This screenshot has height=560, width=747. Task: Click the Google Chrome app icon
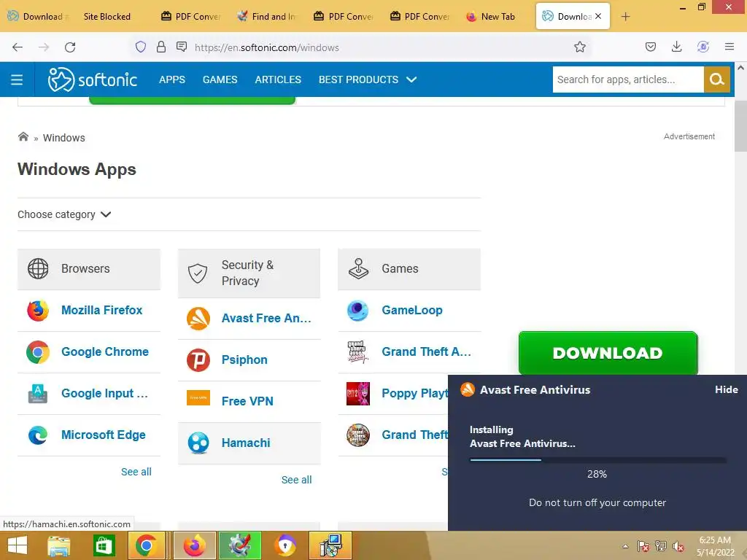[x=38, y=352]
